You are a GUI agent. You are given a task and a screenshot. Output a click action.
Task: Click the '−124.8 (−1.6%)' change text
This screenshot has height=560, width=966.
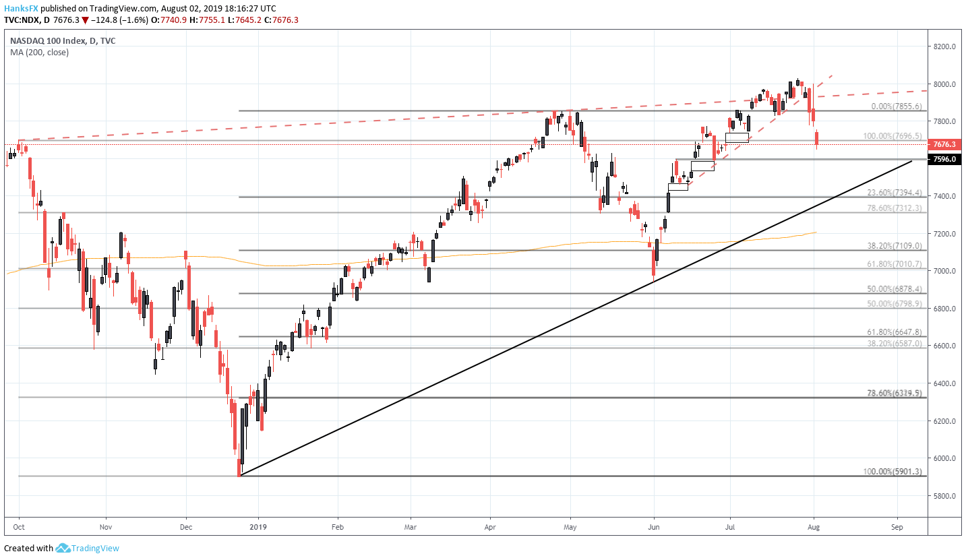(x=119, y=20)
